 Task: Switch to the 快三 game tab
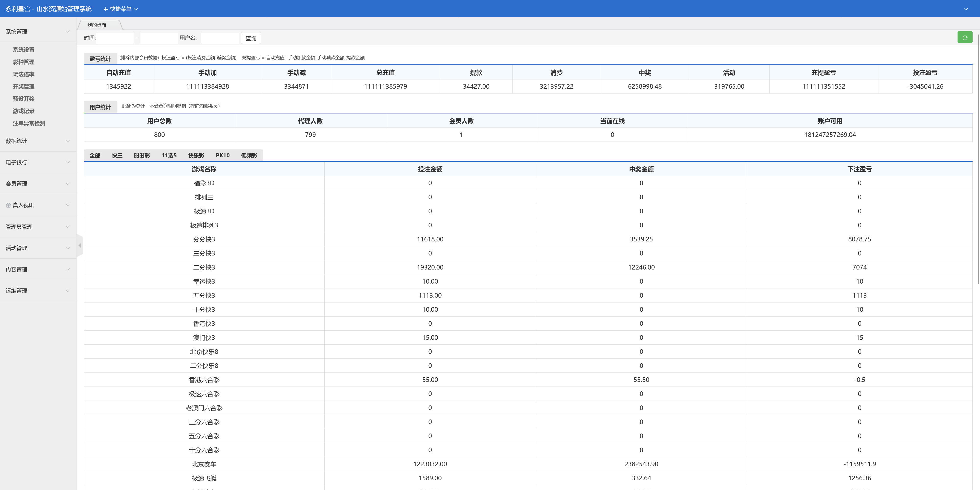[117, 155]
